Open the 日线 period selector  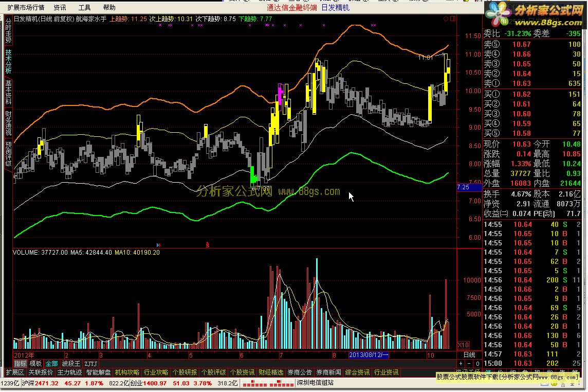click(x=469, y=355)
